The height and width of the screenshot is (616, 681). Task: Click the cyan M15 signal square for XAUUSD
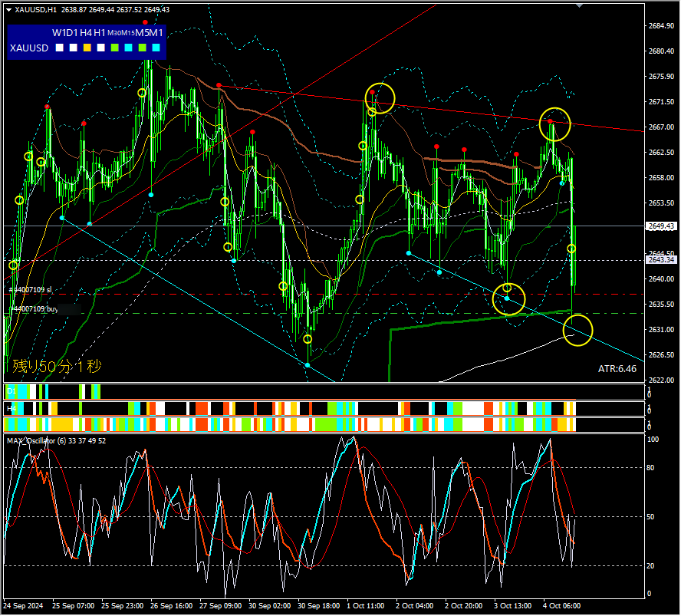pos(129,48)
